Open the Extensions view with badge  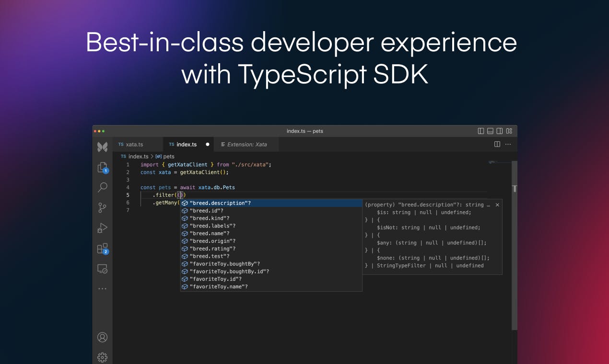click(102, 249)
